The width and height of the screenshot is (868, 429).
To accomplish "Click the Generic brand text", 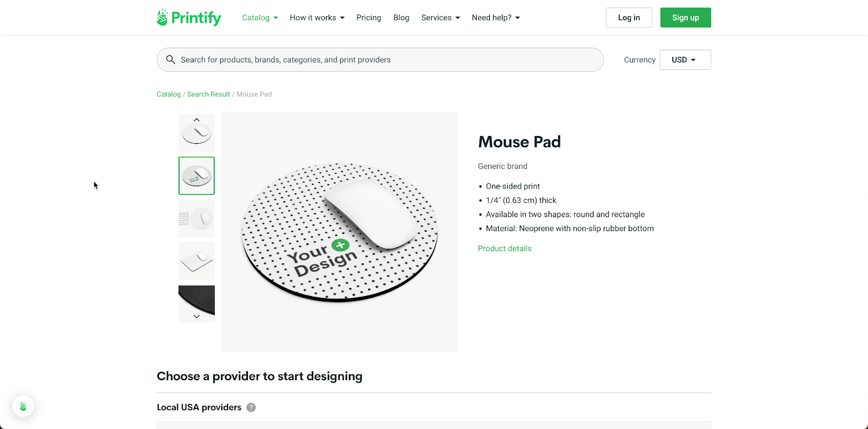I will click(x=502, y=167).
